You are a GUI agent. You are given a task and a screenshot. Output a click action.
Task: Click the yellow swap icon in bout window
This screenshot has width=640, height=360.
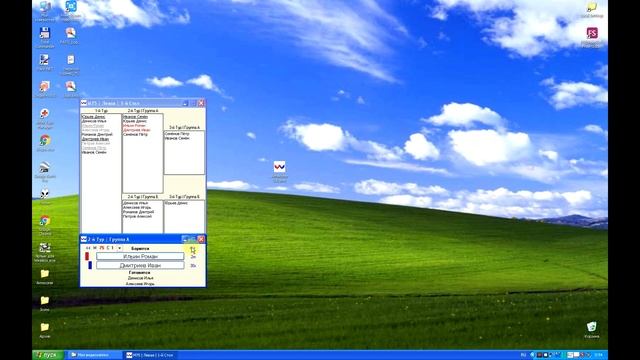coord(193,249)
